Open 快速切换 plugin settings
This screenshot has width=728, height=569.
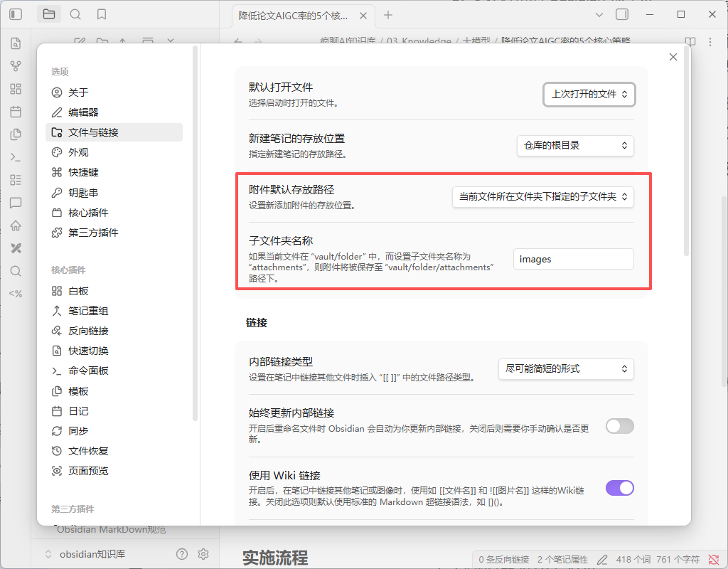[x=114, y=351]
